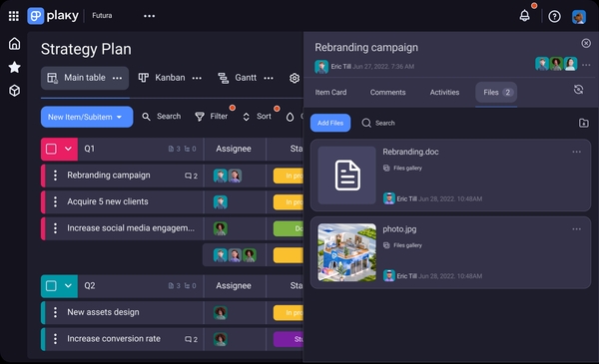599x364 pixels.
Task: Click Search in the board toolbar
Action: (161, 117)
